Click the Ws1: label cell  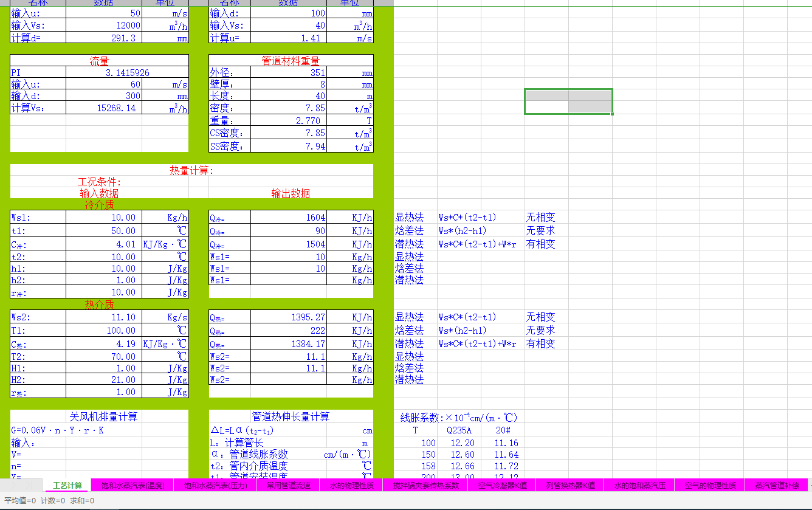click(38, 218)
